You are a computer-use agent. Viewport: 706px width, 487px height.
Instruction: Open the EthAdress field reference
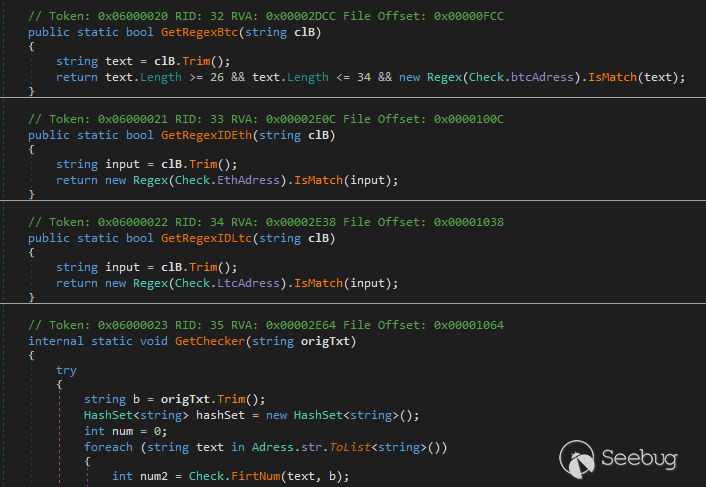coord(249,180)
